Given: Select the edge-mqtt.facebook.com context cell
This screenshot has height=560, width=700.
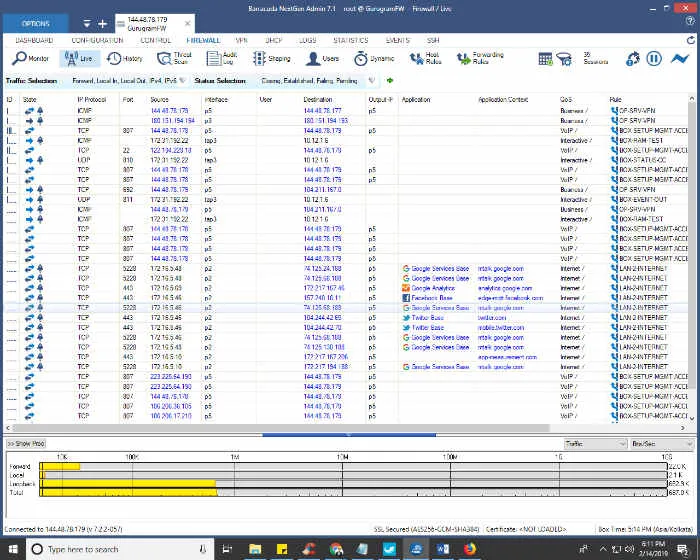Looking at the screenshot, I should click(510, 298).
